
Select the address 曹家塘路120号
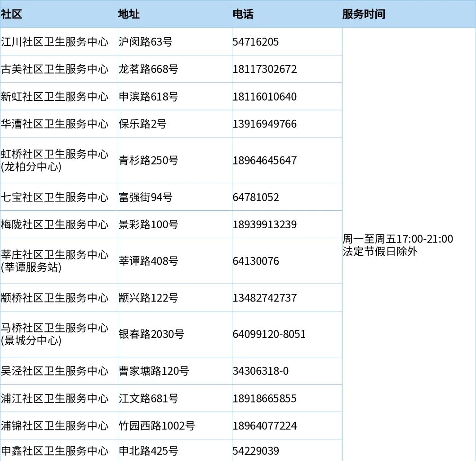pos(154,371)
